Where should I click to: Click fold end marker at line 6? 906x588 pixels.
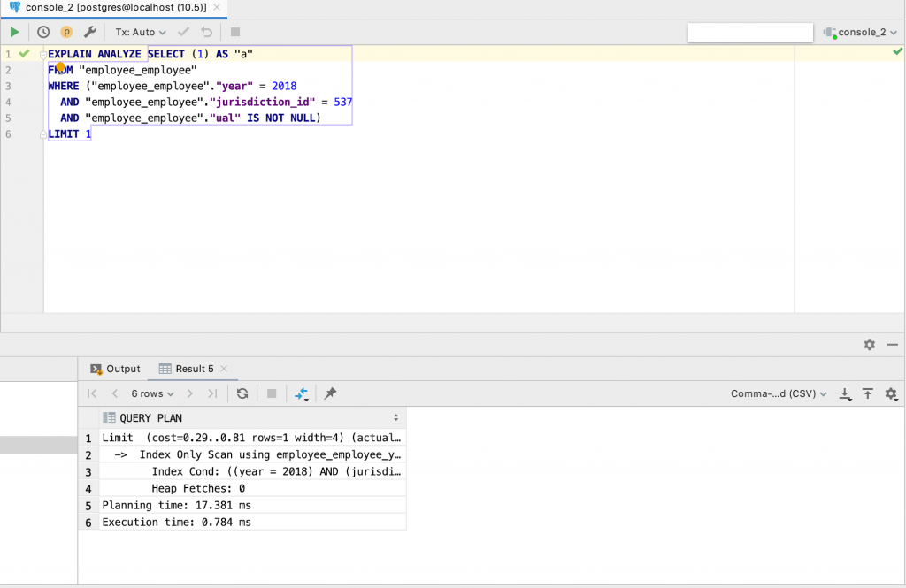(x=42, y=134)
